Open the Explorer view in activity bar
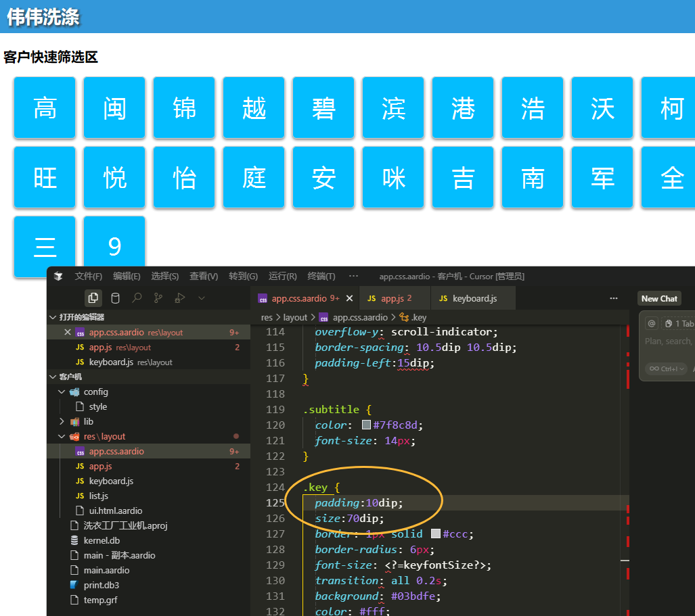695x616 pixels. tap(93, 298)
